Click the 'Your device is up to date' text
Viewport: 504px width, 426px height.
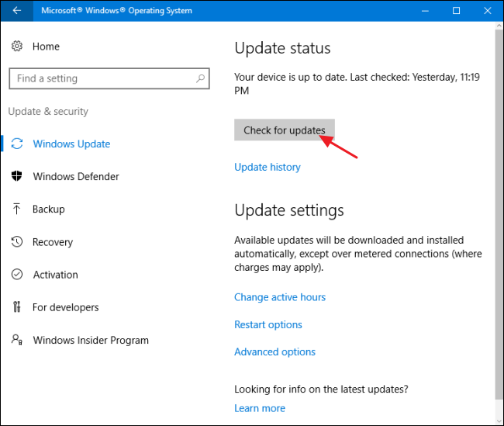point(357,84)
